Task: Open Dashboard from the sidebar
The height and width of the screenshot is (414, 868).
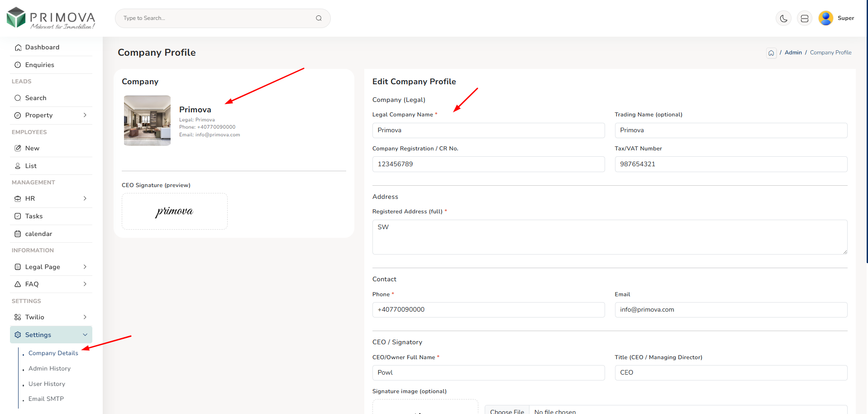Action: (x=42, y=48)
